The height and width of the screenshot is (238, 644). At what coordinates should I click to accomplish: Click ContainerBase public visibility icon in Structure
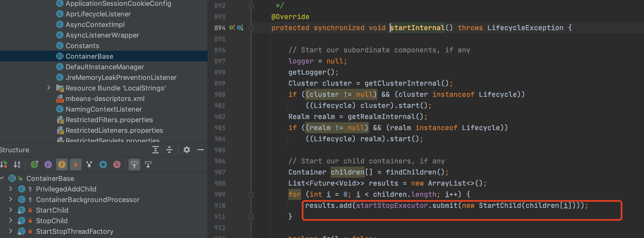point(20,178)
